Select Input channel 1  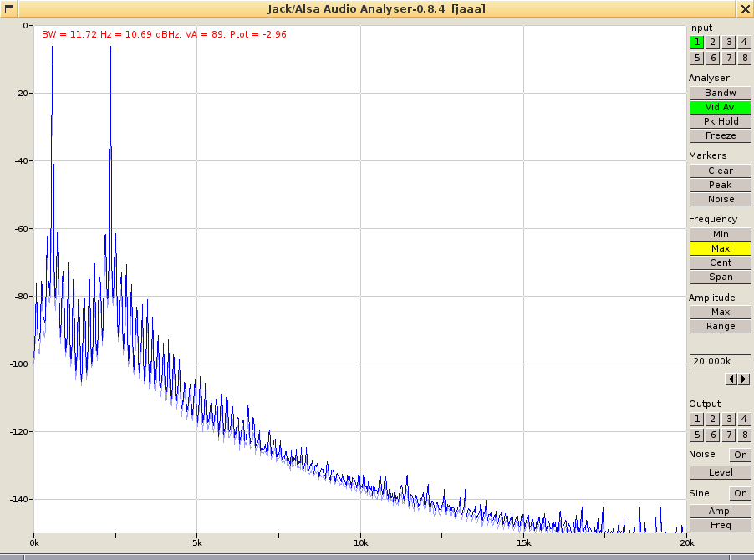[x=697, y=43]
